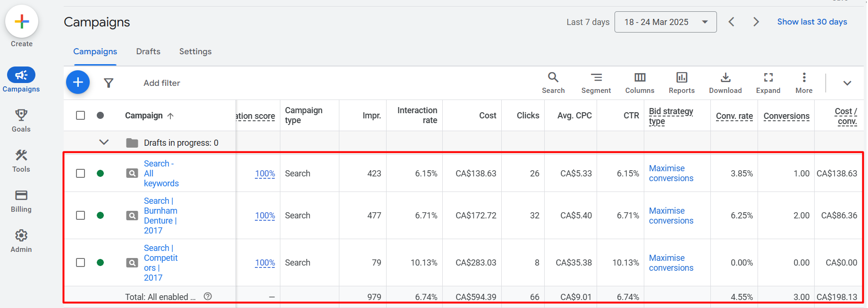
Task: Click Show last 30 days link
Action: coord(812,22)
